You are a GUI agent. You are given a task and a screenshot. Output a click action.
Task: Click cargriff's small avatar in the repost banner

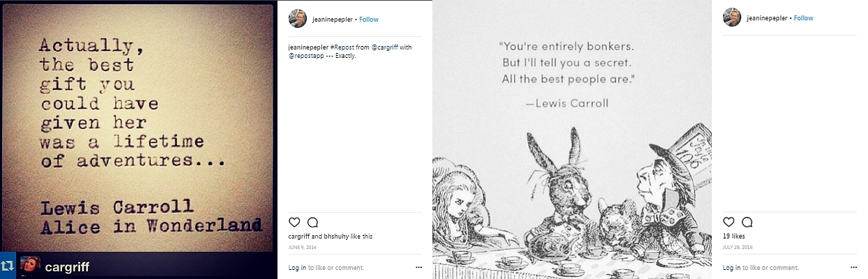[30, 266]
